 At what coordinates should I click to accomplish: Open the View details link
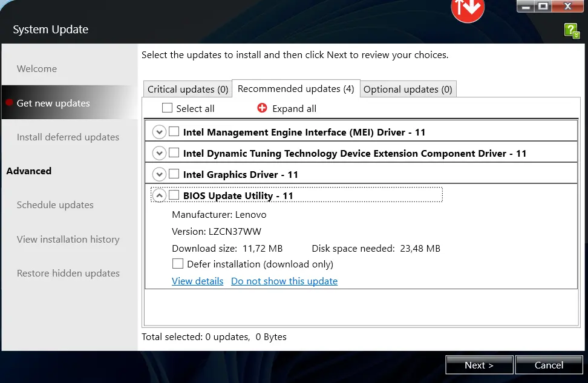coord(198,281)
